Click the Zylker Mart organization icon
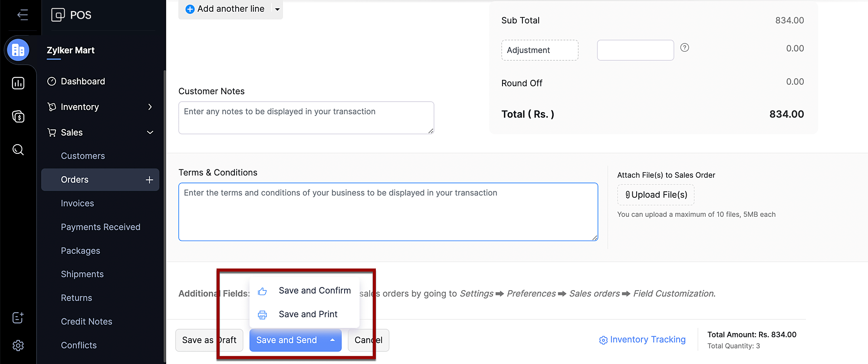This screenshot has height=364, width=868. (x=18, y=50)
